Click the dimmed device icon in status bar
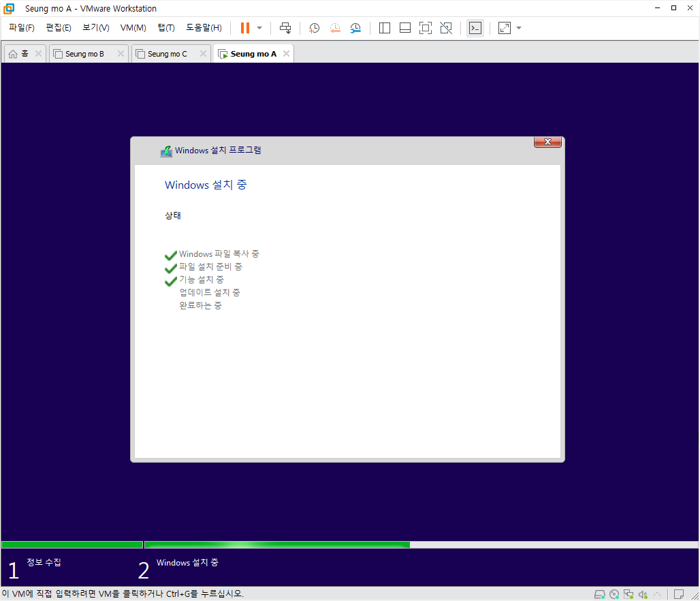 pyautogui.click(x=657, y=594)
